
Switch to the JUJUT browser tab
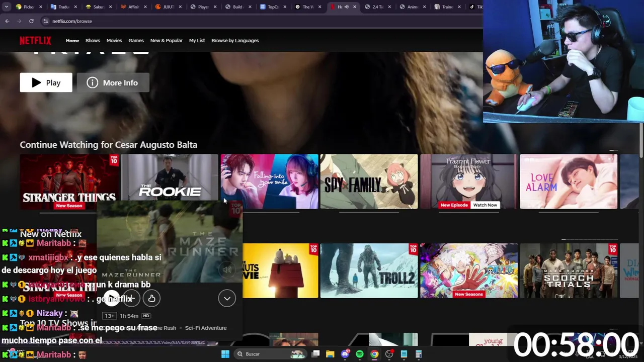pos(168,7)
